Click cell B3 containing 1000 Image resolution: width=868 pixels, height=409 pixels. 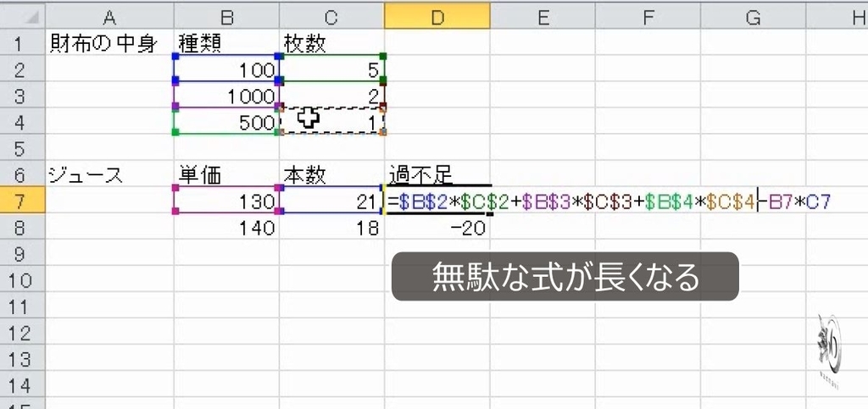point(226,97)
